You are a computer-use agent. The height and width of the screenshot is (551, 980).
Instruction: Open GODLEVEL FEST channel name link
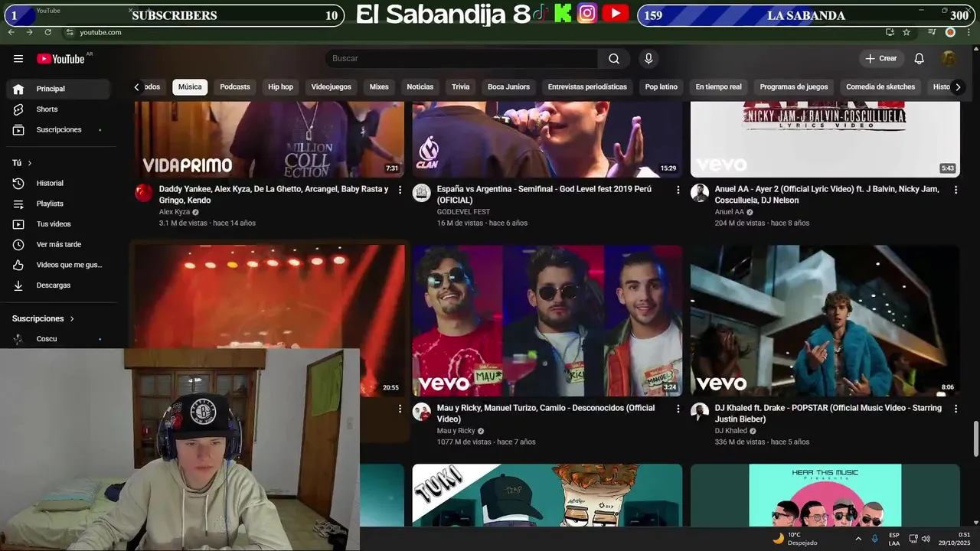click(463, 212)
